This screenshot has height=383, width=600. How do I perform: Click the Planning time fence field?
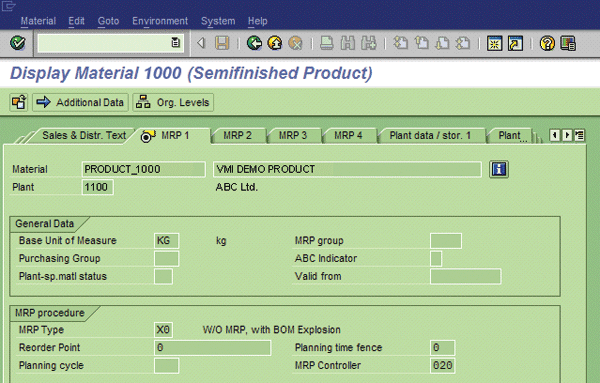click(x=442, y=348)
